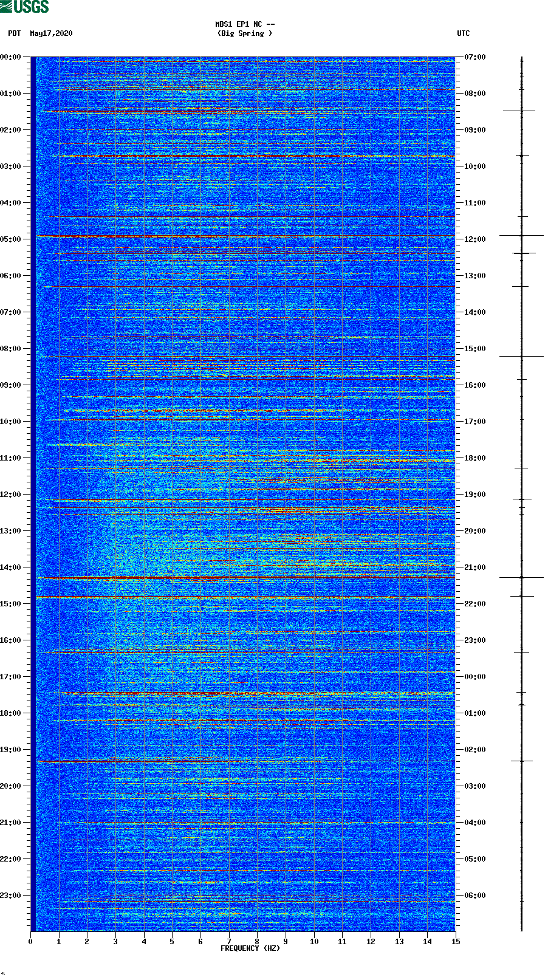Click the 9 Hz frequency tick label

tap(286, 942)
